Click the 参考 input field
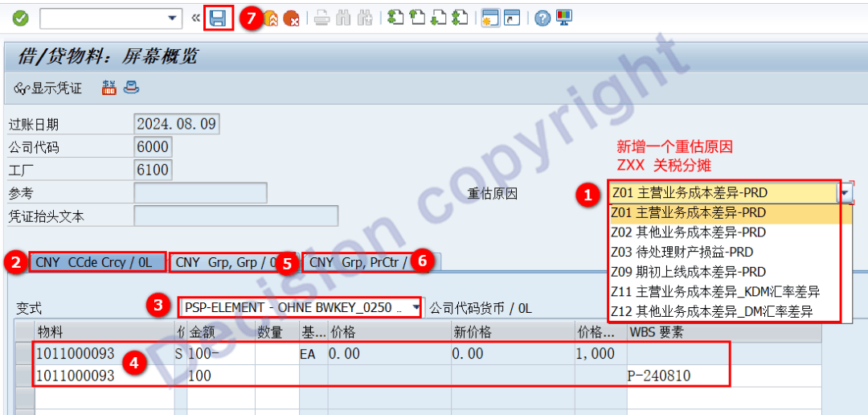 (x=200, y=193)
